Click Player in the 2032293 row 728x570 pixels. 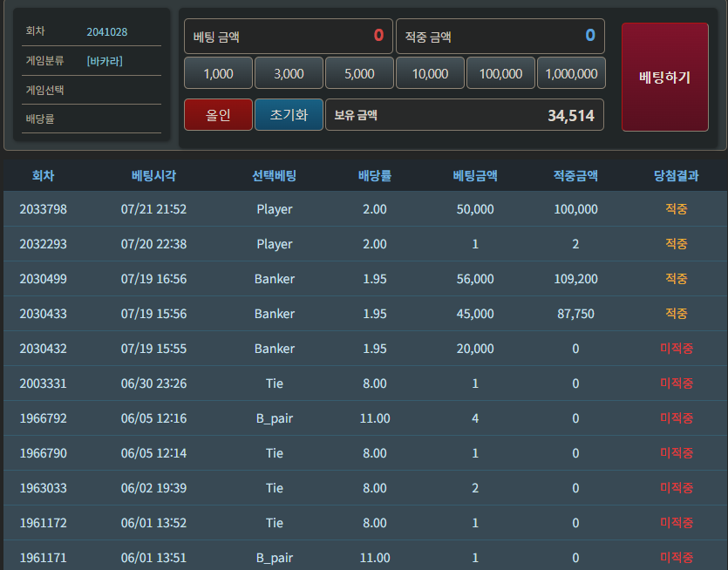tap(275, 244)
